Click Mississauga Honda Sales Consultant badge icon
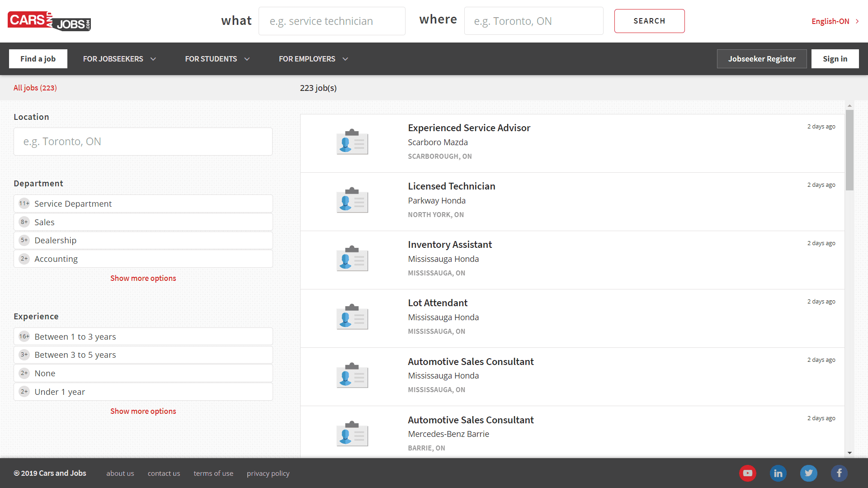The height and width of the screenshot is (488, 868). (x=352, y=375)
